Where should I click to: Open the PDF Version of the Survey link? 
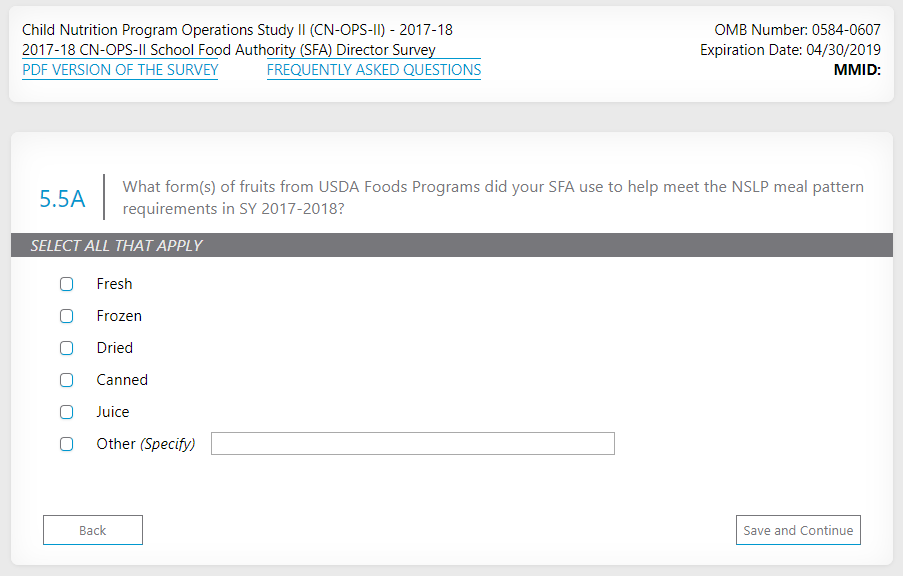point(120,70)
